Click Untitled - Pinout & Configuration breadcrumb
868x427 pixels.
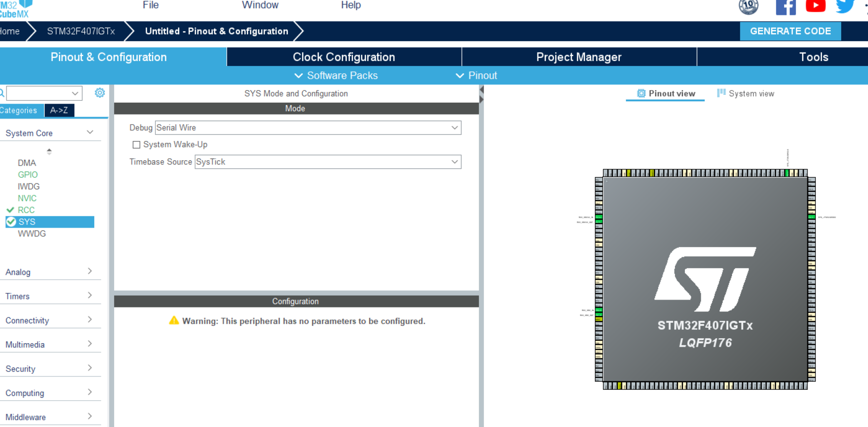[x=216, y=31]
